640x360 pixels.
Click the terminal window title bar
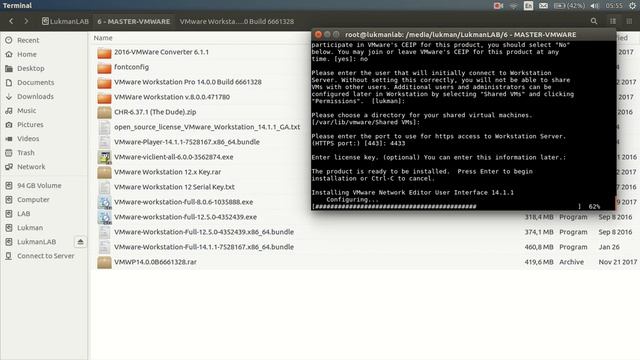(x=463, y=35)
